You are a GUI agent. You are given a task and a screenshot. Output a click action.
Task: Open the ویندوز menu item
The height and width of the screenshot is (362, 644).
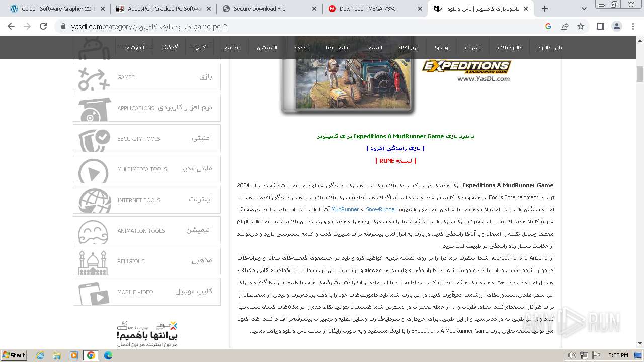point(441,47)
